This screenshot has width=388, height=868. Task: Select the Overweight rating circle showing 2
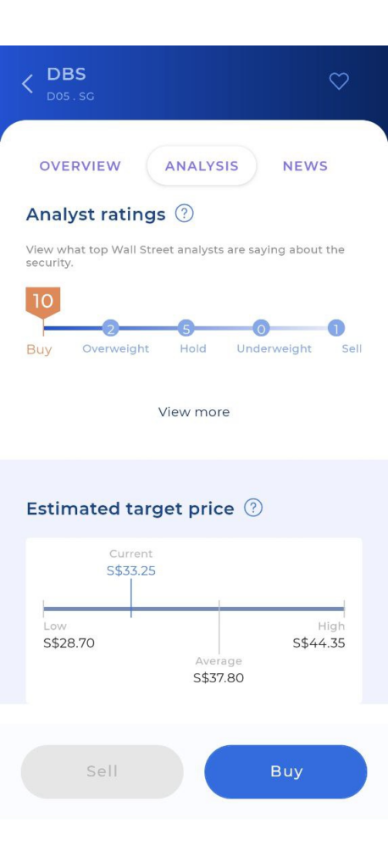111,329
